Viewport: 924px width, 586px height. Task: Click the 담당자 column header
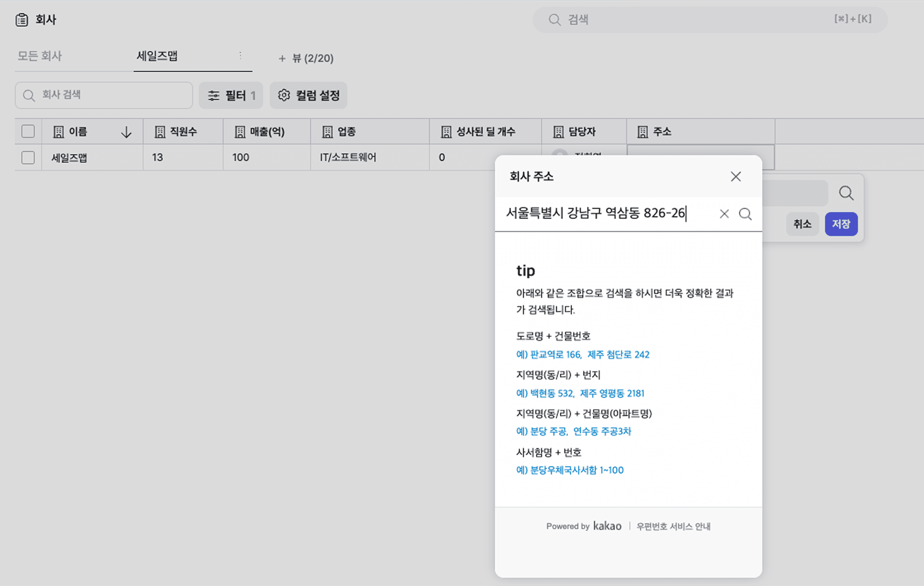tap(584, 132)
